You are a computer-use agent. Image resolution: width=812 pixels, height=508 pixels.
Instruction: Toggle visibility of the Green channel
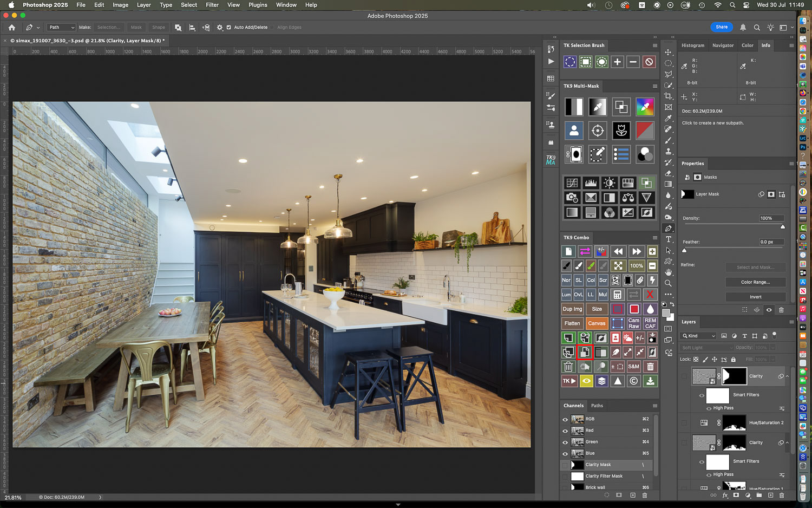pos(565,442)
